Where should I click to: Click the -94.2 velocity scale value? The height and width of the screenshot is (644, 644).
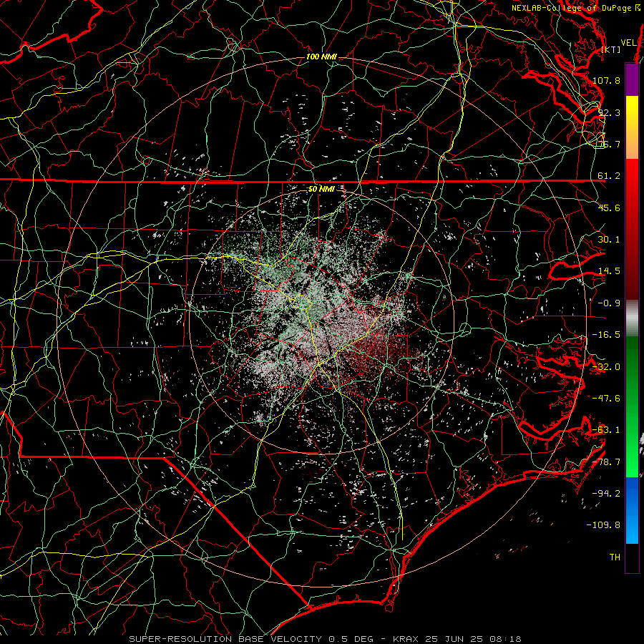pos(606,494)
